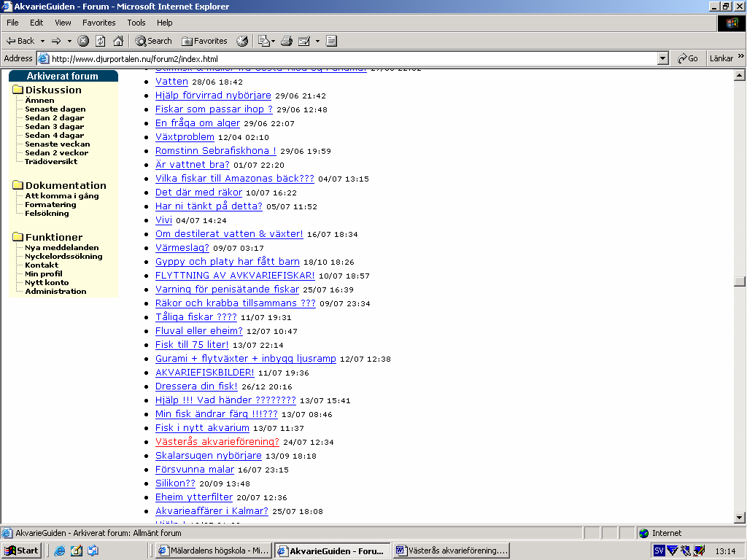Click the Windows Start button
747x560 pixels.
(21, 551)
